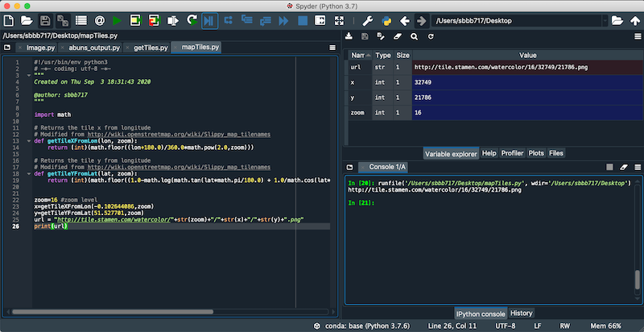Image resolution: width=644 pixels, height=332 pixels.
Task: Collapse docstring fold arrow at line 3
Action: pos(29,76)
